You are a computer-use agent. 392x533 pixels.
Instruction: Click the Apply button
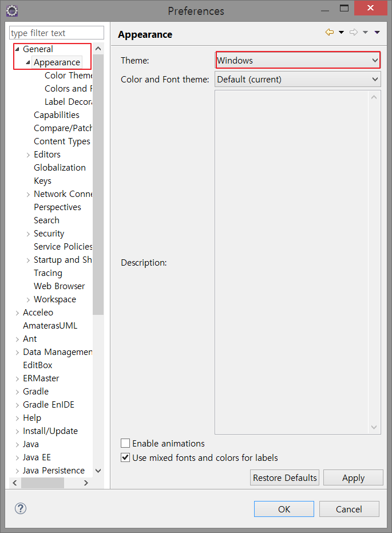pyautogui.click(x=353, y=477)
